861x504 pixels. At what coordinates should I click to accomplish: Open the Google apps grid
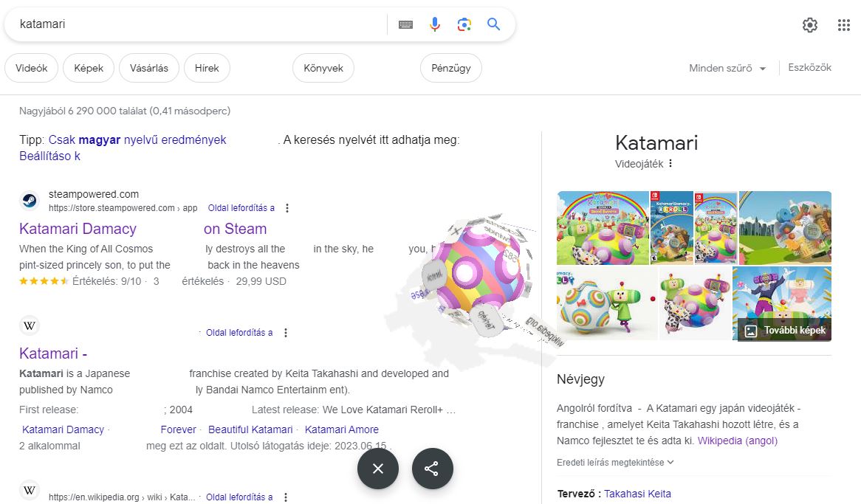[x=844, y=25]
